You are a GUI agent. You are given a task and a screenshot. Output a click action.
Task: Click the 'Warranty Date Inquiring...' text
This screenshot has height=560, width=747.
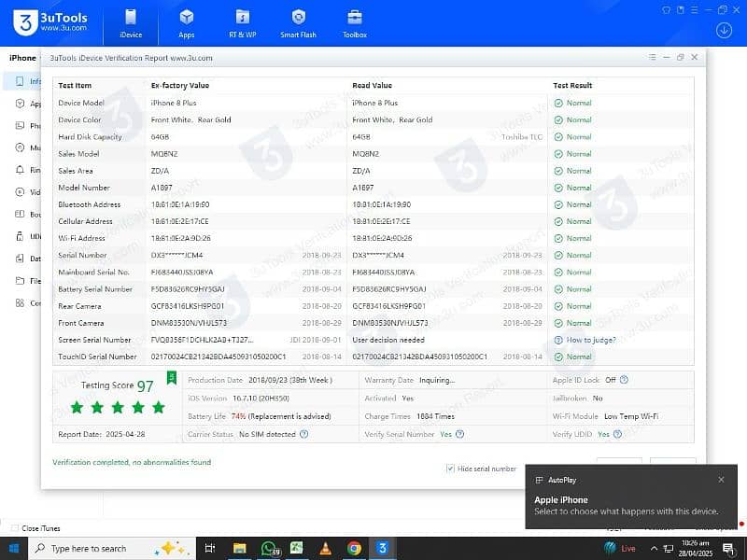pyautogui.click(x=410, y=380)
